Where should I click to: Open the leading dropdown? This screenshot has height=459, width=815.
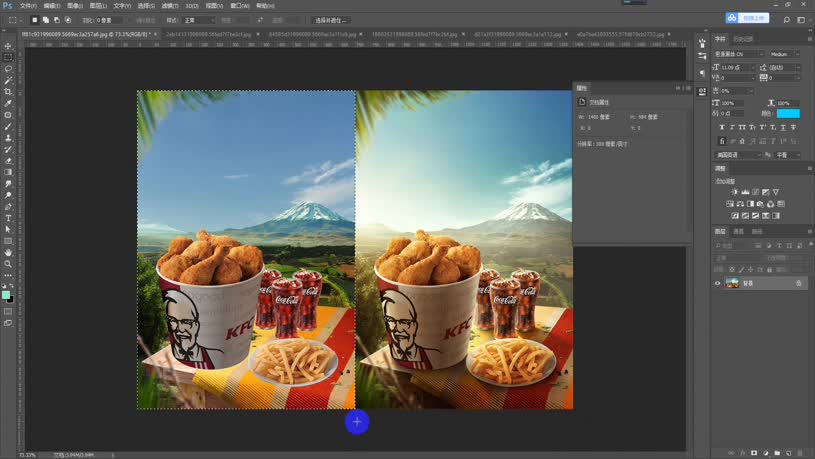(x=784, y=68)
